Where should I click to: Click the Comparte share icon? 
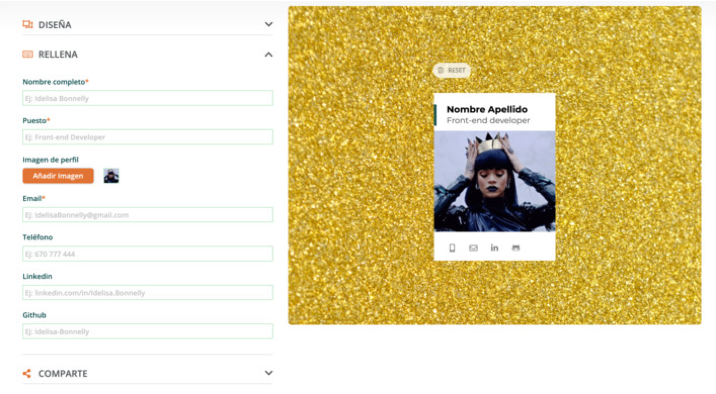coord(27,373)
